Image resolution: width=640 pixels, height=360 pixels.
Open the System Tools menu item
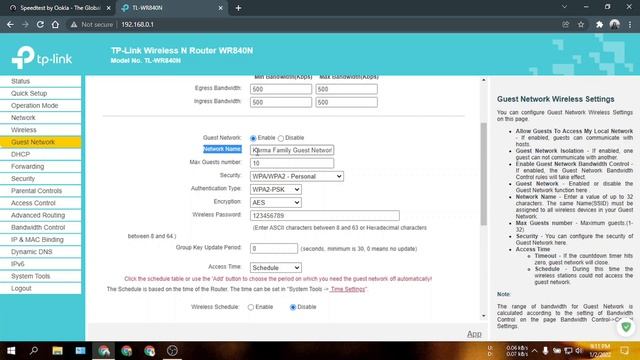40,276
